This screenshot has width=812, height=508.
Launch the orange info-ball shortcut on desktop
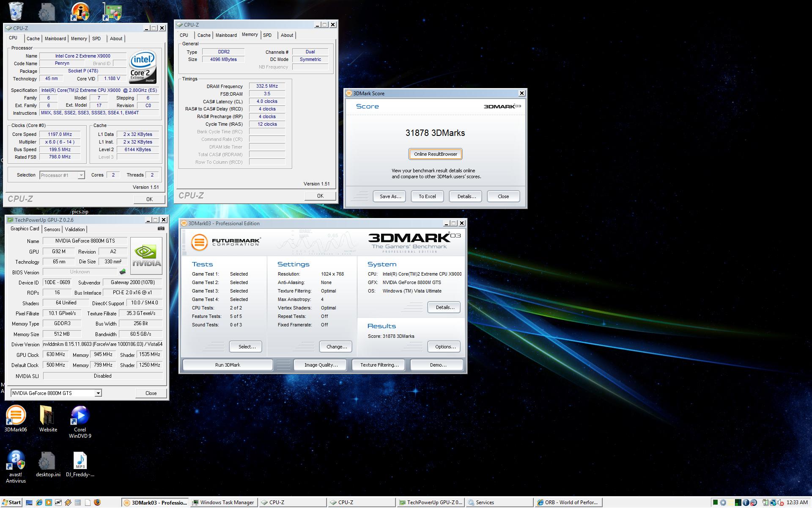coord(80,11)
